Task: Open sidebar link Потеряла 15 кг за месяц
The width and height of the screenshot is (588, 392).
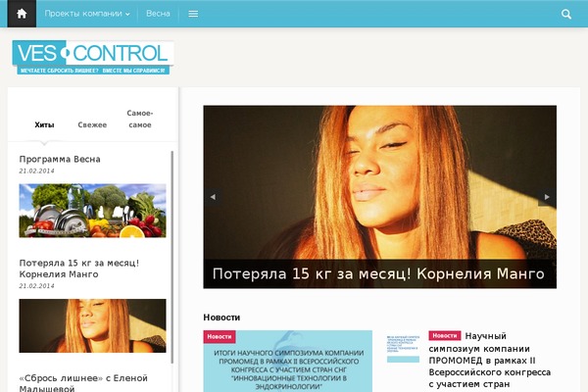Action: point(79,269)
